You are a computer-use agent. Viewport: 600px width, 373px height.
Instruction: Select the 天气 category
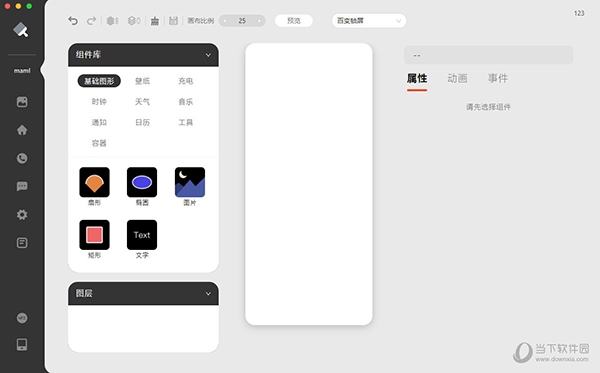click(142, 102)
